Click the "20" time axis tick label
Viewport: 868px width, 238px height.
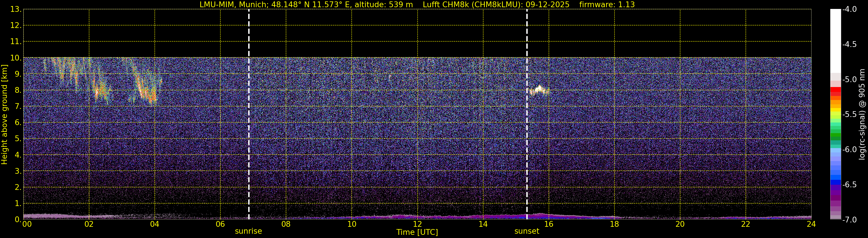click(x=680, y=224)
